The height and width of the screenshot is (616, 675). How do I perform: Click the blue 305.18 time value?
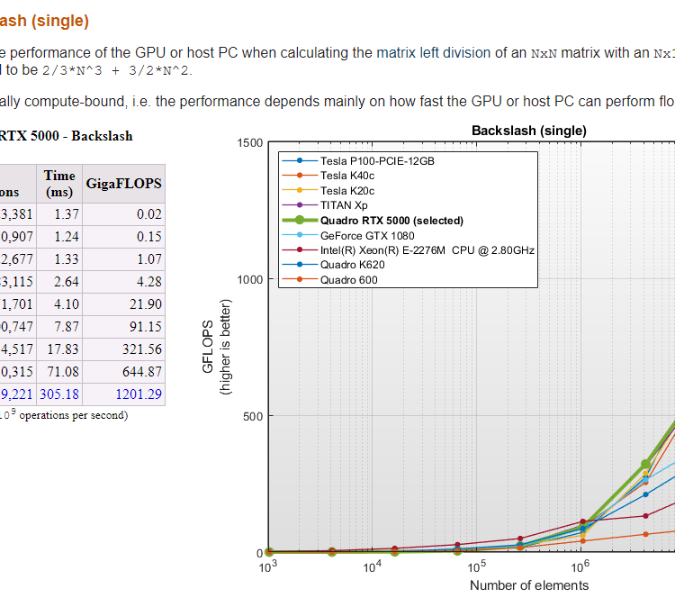[x=59, y=394]
